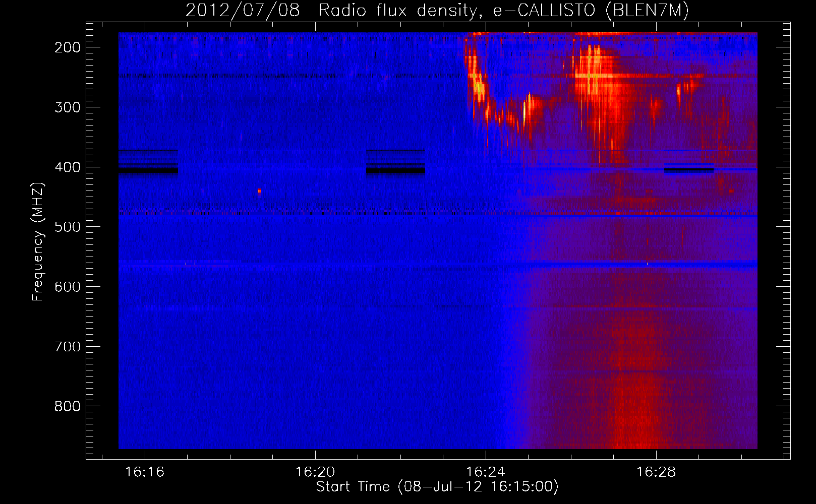Screen dimensions: 816x504
Task: Click the 400 frequency tick label
Action: click(68, 167)
